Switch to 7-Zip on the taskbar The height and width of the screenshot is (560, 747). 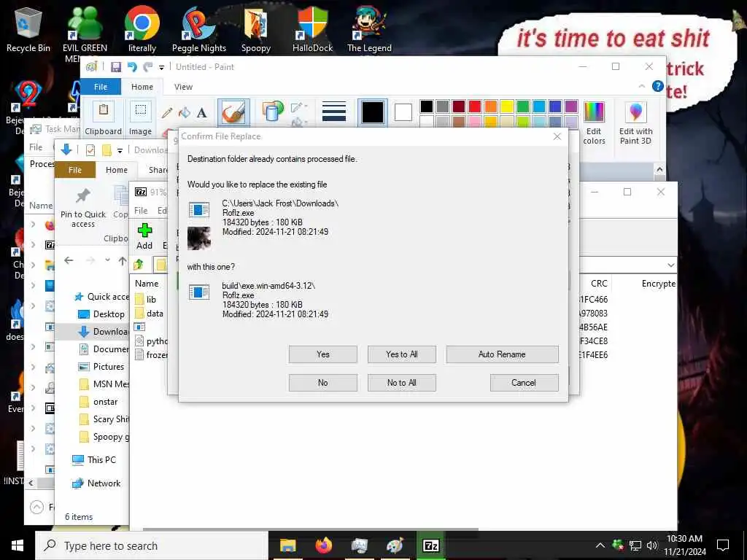tap(430, 545)
